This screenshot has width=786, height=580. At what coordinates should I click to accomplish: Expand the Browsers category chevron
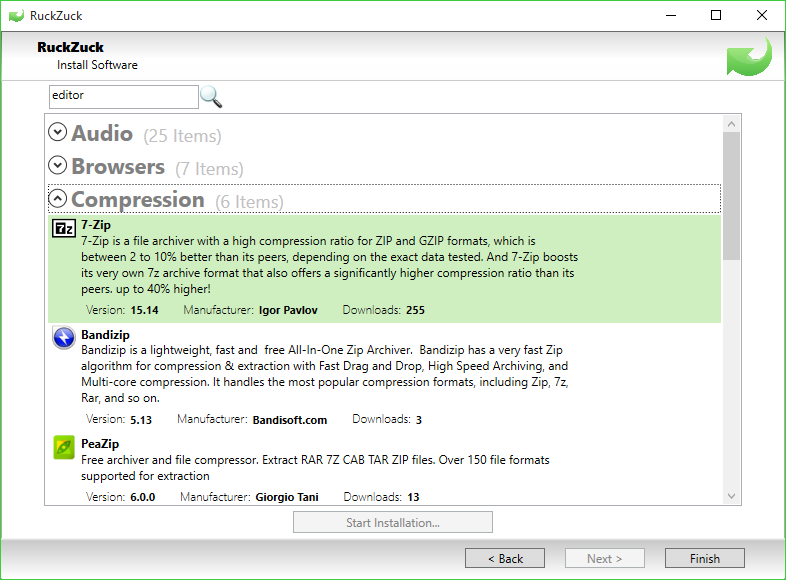58,165
